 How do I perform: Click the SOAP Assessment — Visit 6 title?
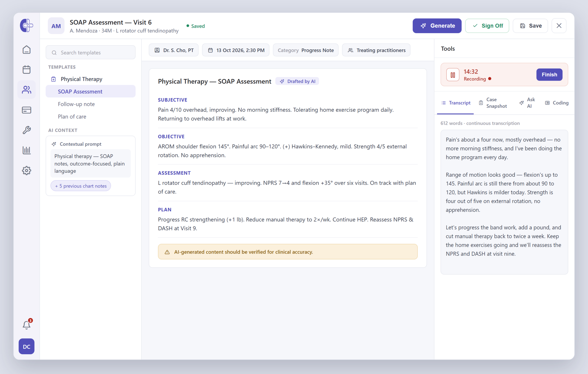(111, 22)
